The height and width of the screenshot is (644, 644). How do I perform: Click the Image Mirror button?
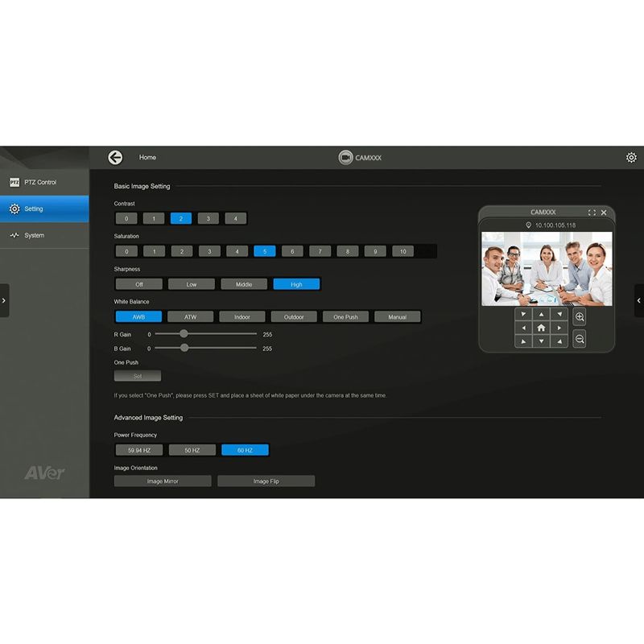pos(163,481)
